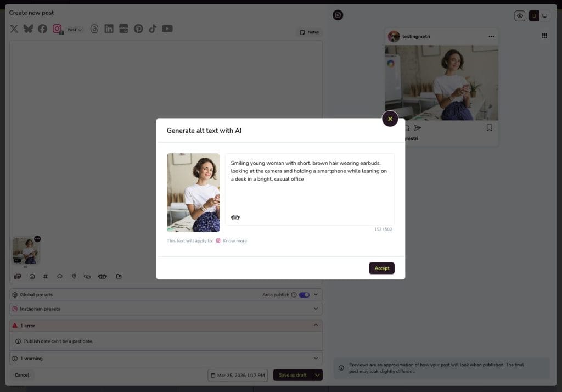Toggle the Auto publish switch
The width and height of the screenshot is (562, 392).
[304, 295]
